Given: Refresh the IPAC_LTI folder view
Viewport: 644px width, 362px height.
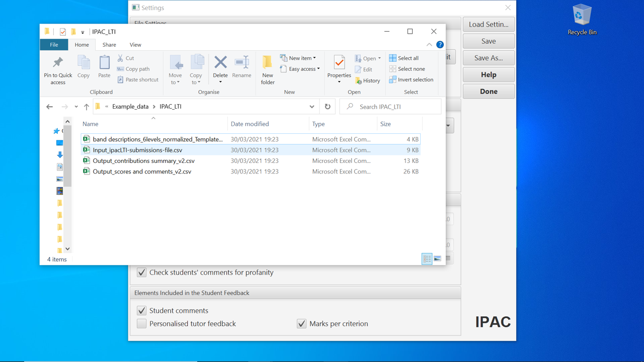Looking at the screenshot, I should point(328,107).
